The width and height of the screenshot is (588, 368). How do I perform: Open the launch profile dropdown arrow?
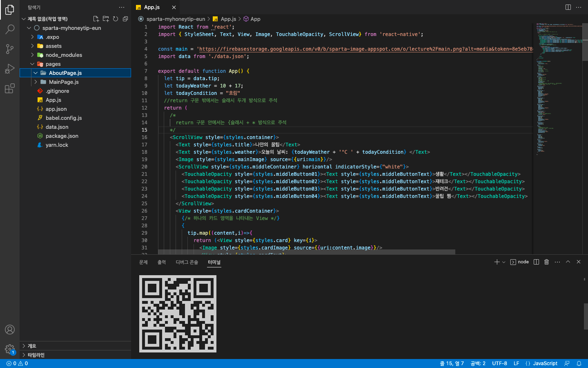[504, 262]
